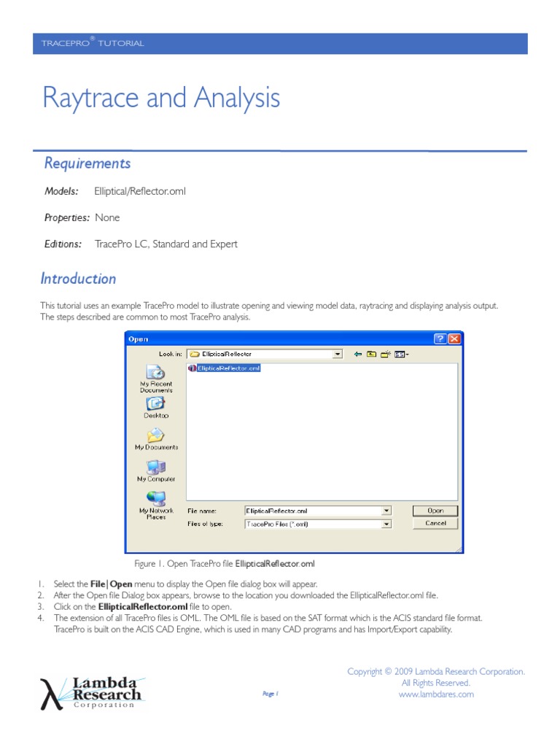Image resolution: width=560 pixels, height=747 pixels.
Task: Click the Figure 1 caption text
Action: tap(225, 564)
